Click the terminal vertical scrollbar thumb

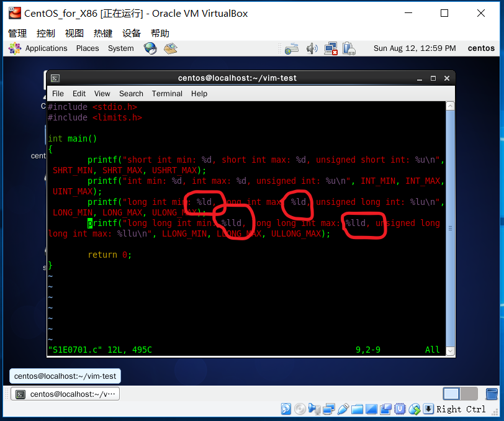451,229
